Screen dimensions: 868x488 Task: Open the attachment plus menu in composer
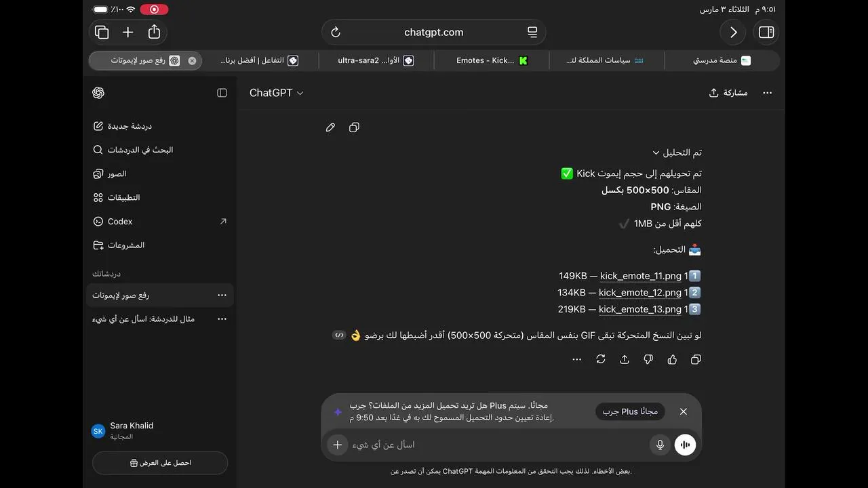tap(337, 445)
